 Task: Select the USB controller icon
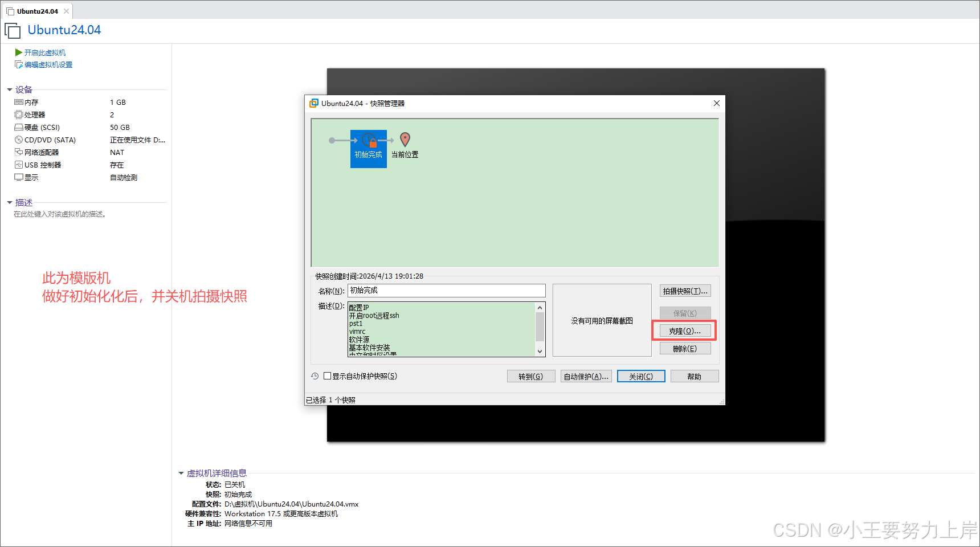point(19,165)
